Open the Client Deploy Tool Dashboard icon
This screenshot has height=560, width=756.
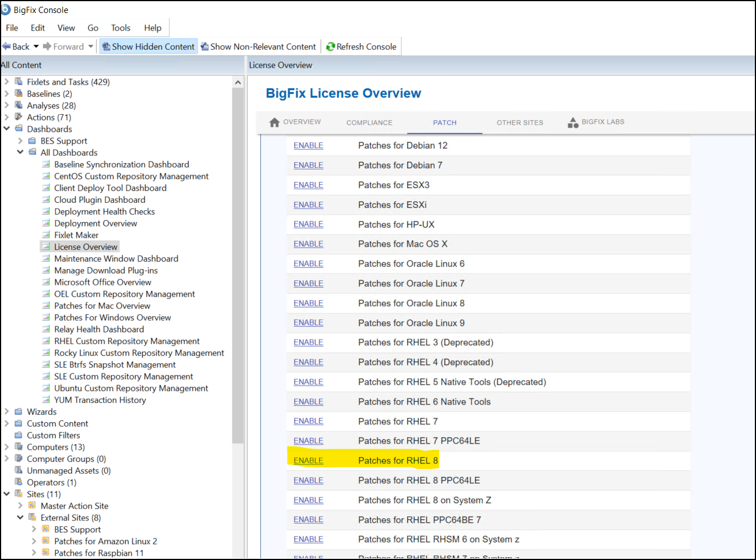(x=47, y=188)
